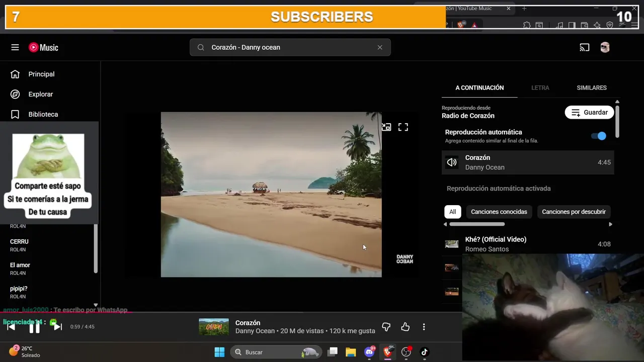Enter fullscreen video mode
Image resolution: width=644 pixels, height=362 pixels.
[x=403, y=127]
